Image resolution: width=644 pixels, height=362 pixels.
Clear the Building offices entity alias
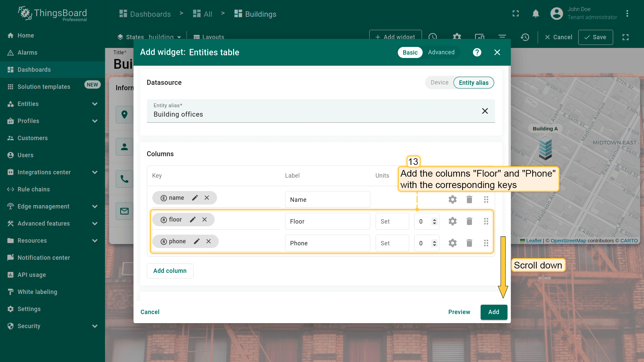(x=485, y=111)
